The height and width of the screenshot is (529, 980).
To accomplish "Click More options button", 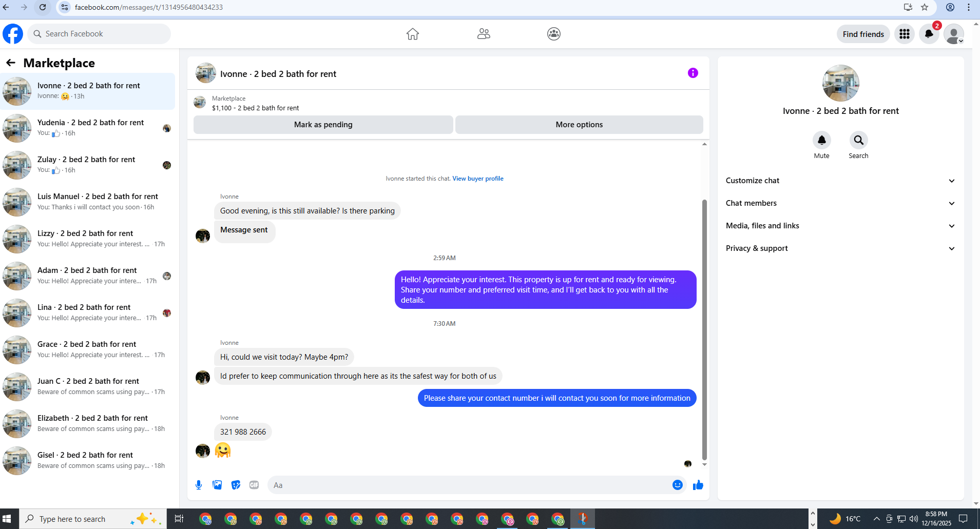I will tap(579, 125).
